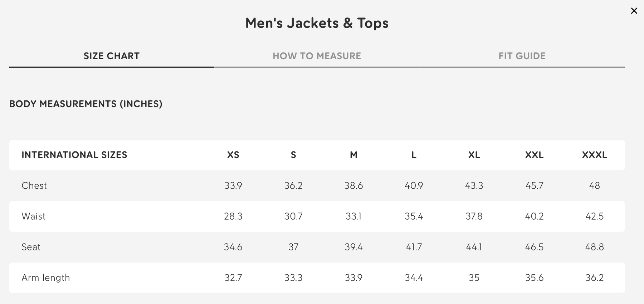This screenshot has height=304, width=644.
Task: Select the Size Chart tab
Action: (112, 56)
